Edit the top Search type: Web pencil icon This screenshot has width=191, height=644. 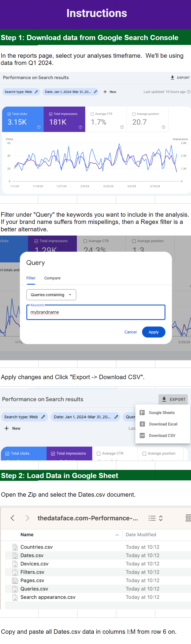pos(36,92)
